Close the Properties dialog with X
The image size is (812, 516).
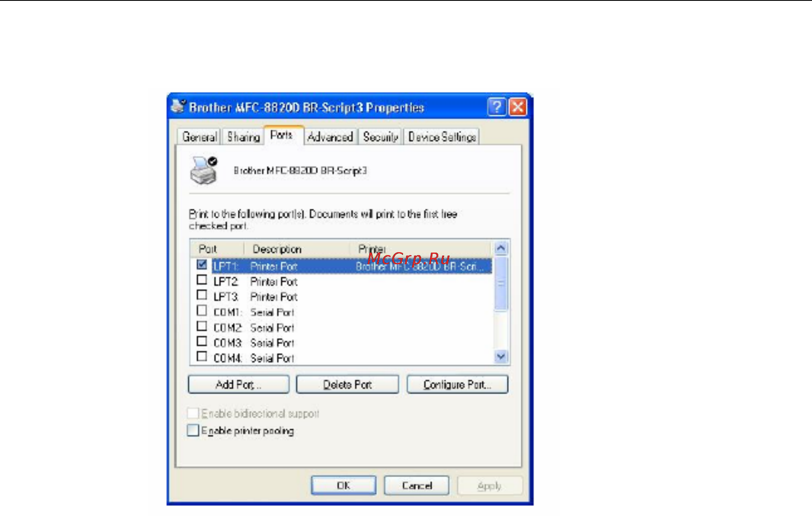pyautogui.click(x=518, y=107)
